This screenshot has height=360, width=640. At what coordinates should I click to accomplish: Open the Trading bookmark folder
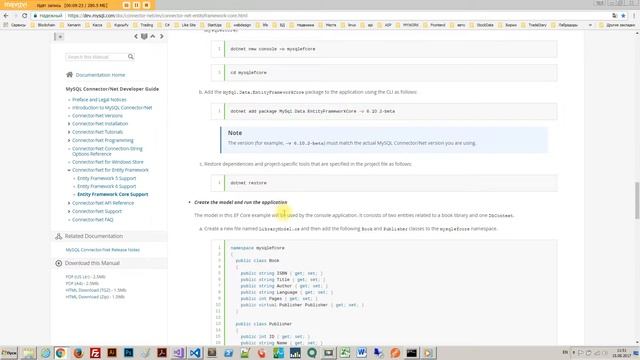(143, 25)
